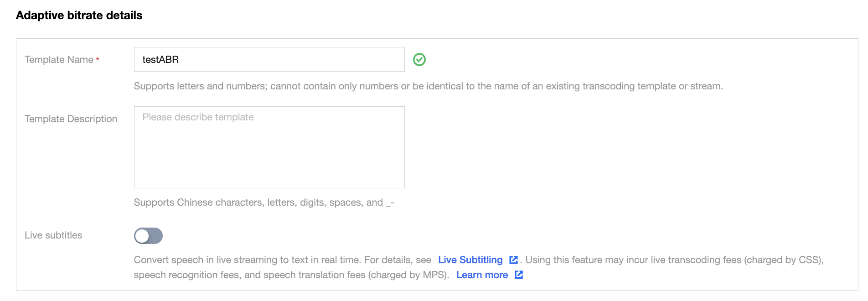Open the Learn more link
868x301 pixels.
pos(482,275)
